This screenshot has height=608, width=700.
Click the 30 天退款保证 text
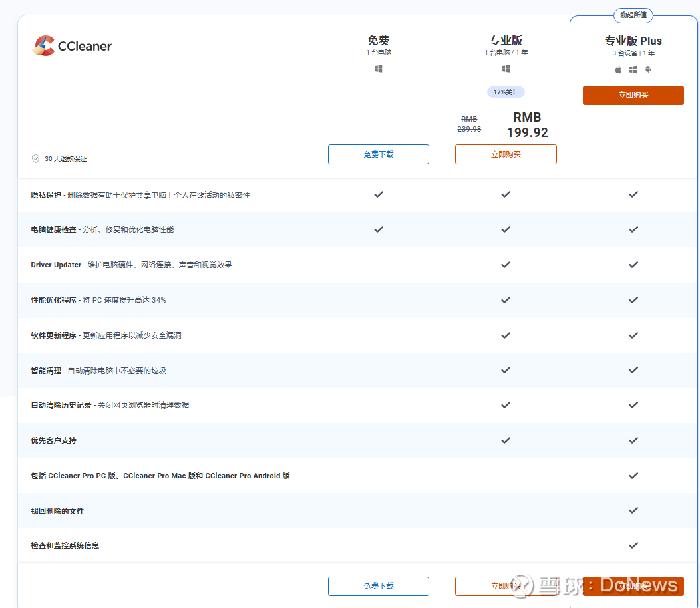66,158
